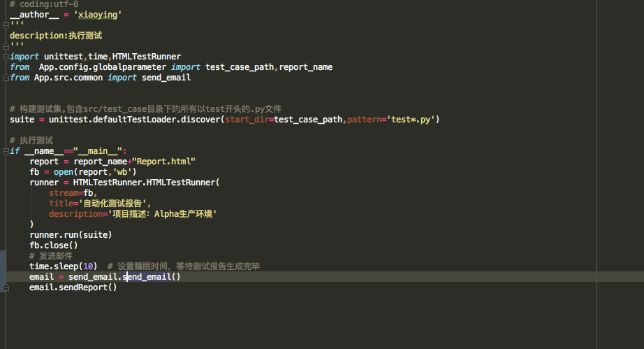Image resolution: width=644 pixels, height=349 pixels.
Task: Click 'HTMLTestRunner' in the import unittest line
Action: [x=147, y=57]
